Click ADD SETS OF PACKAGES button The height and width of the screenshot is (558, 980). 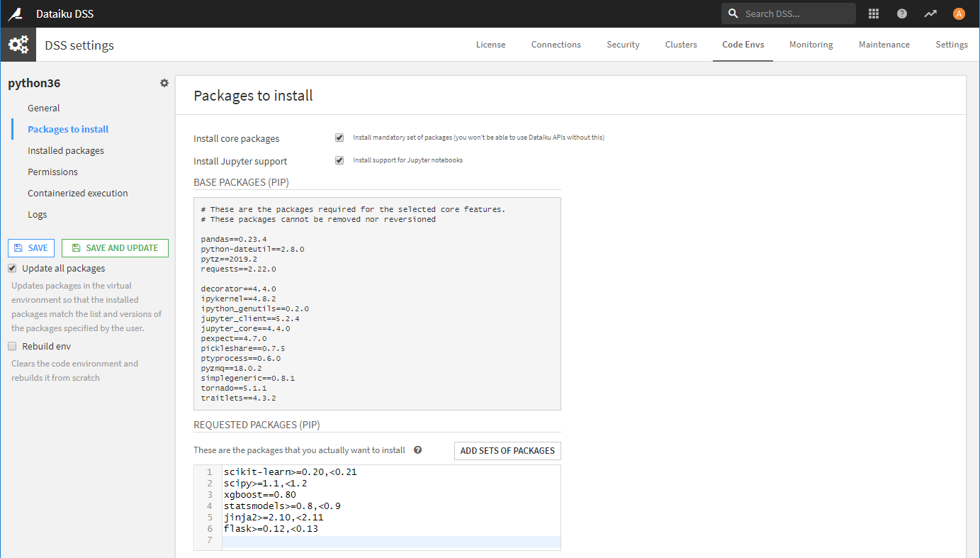pos(507,451)
